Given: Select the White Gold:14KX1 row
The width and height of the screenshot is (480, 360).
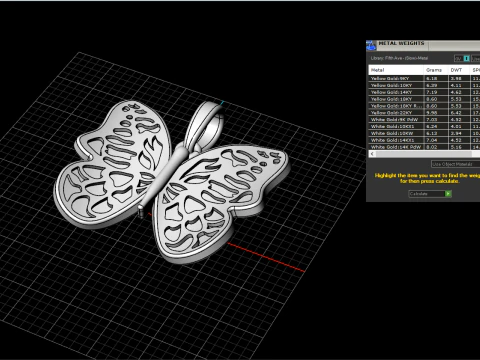Looking at the screenshot, I should click(x=424, y=140).
